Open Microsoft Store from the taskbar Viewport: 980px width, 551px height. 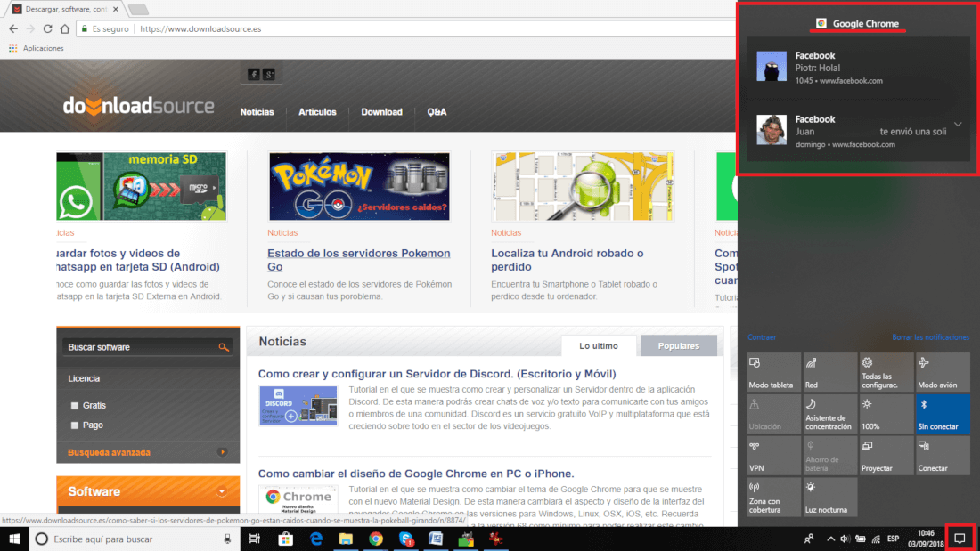click(286, 539)
